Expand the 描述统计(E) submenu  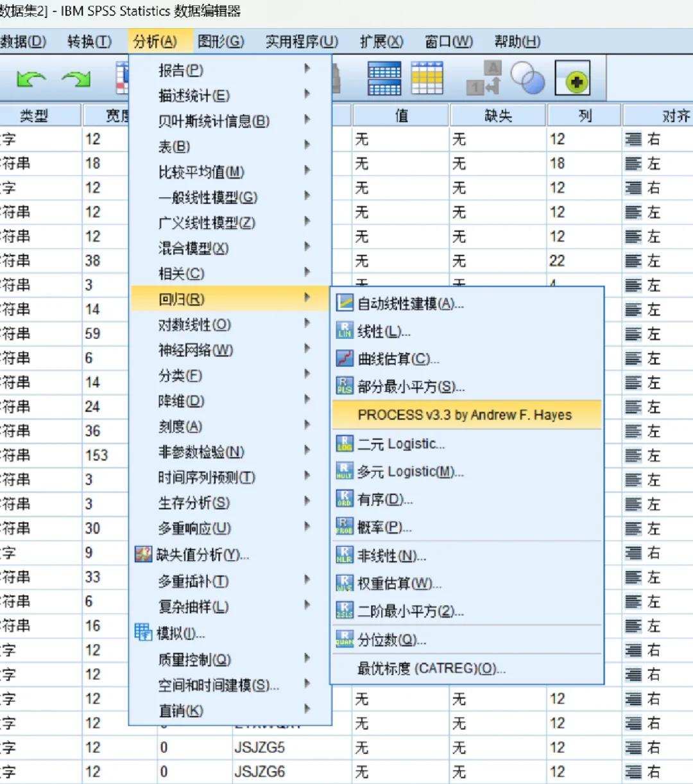(x=194, y=96)
